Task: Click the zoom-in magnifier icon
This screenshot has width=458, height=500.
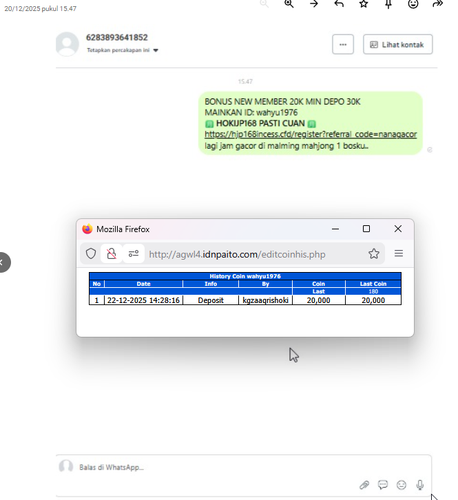Action: 289,4
